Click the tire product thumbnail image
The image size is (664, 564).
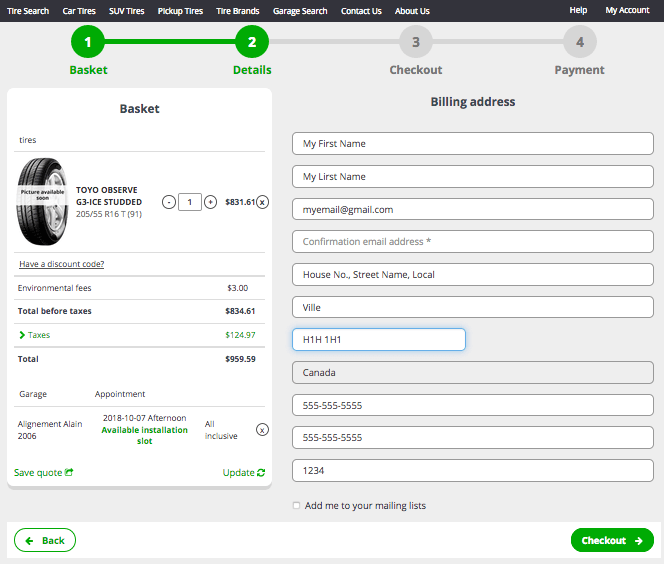42,203
